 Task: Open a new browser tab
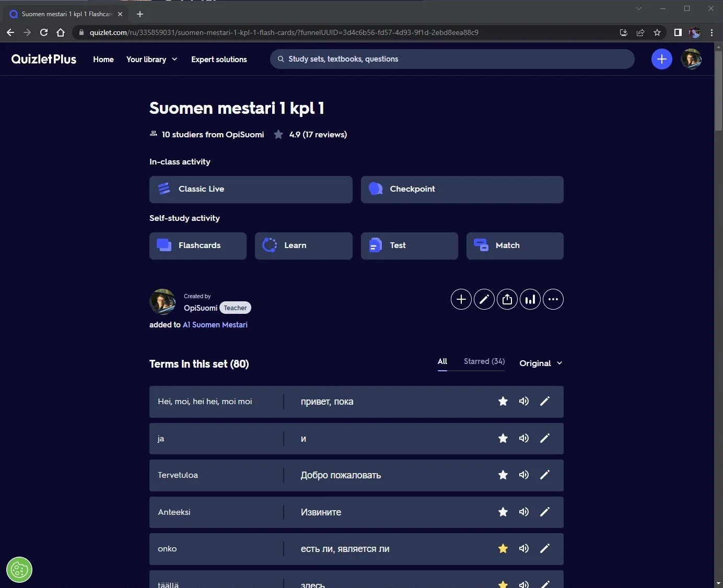point(139,14)
